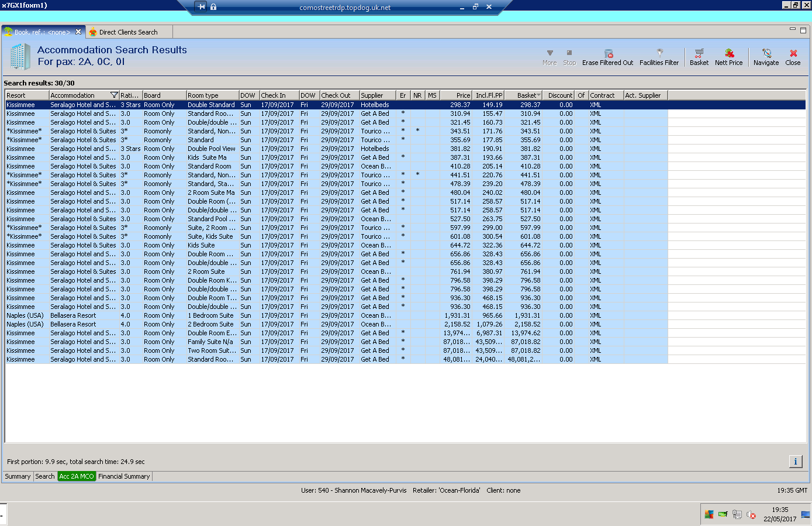Click the 'Search results: 30/30' label

pyautogui.click(x=39, y=83)
